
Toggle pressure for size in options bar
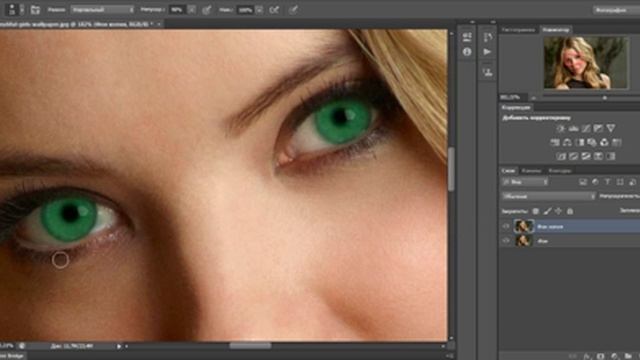[x=293, y=10]
